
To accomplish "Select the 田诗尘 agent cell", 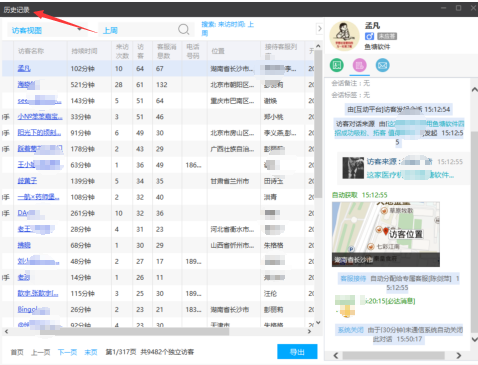I will coord(274,181).
